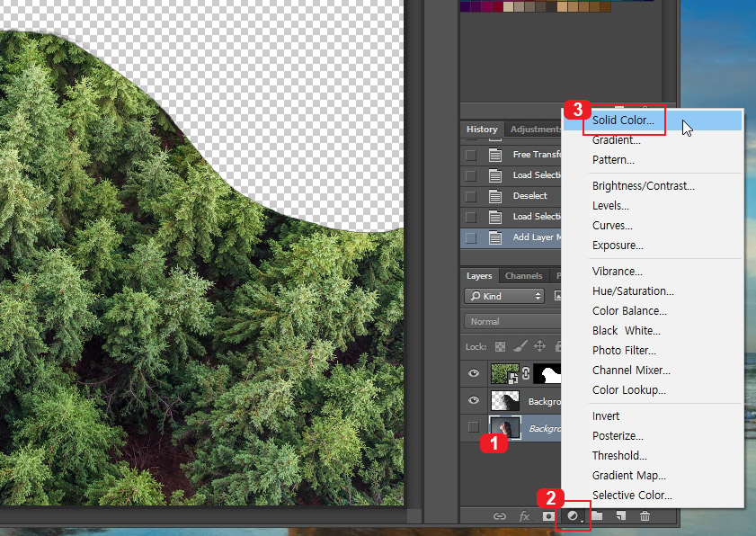Set history brush source for Deselect state
Viewport: 756px width, 536px height.
470,196
